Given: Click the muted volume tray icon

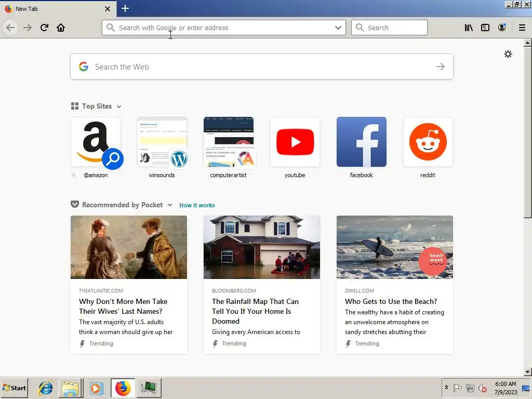Looking at the screenshot, I should [x=482, y=388].
